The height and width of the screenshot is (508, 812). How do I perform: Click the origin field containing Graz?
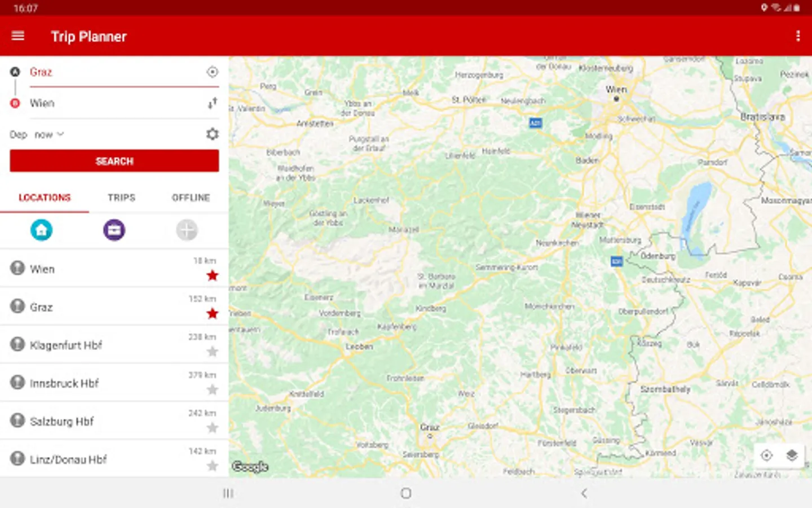(116, 72)
